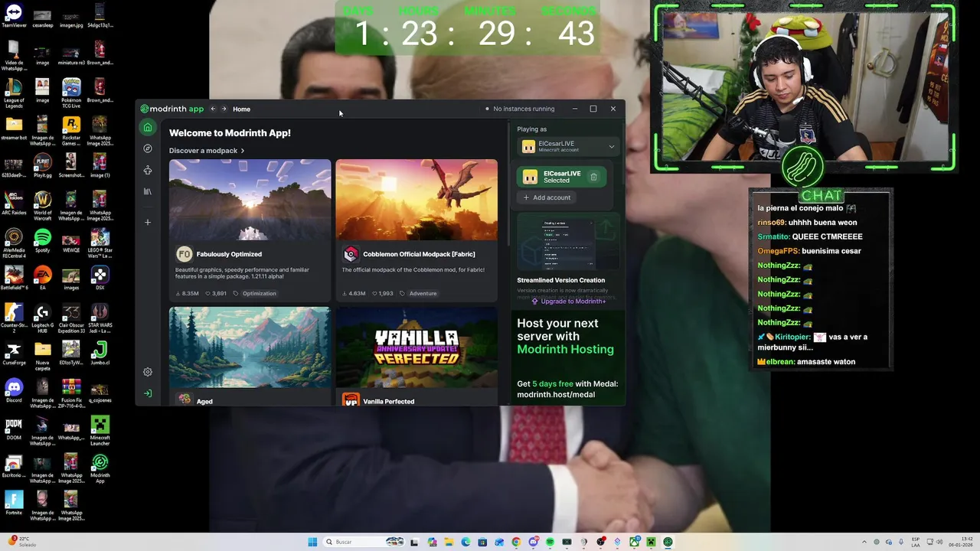Click Cobblemon Official Modpack [Fabric] title
The width and height of the screenshot is (980, 551).
pos(419,254)
